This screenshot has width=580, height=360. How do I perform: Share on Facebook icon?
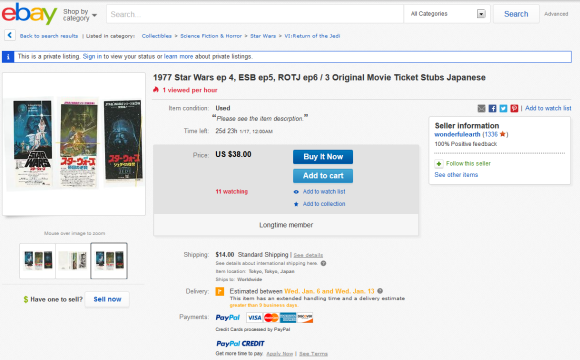[492, 108]
